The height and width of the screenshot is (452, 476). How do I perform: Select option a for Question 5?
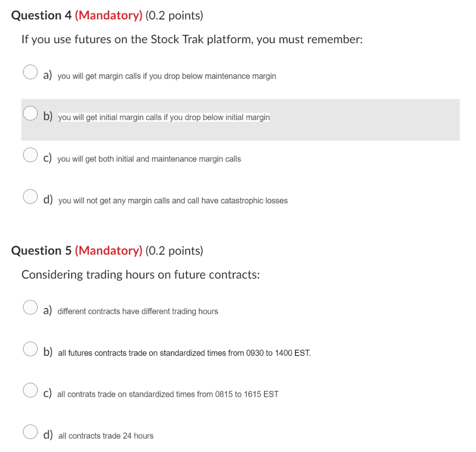click(30, 307)
